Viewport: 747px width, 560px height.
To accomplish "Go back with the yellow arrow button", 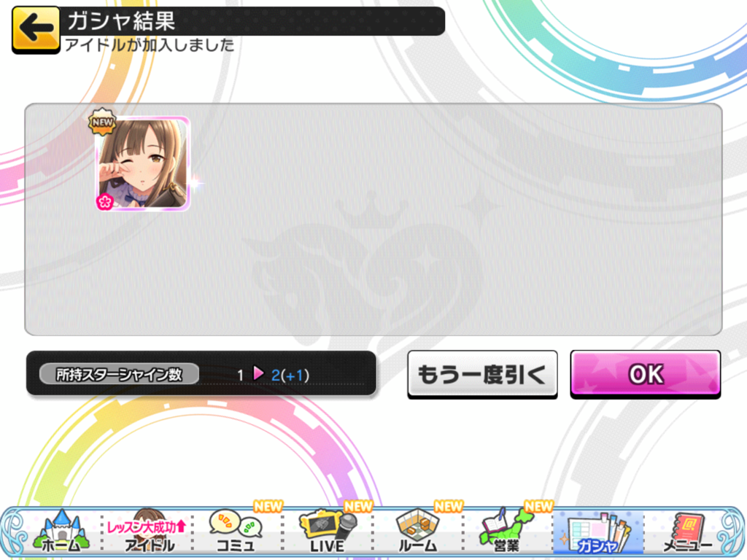I will [36, 29].
